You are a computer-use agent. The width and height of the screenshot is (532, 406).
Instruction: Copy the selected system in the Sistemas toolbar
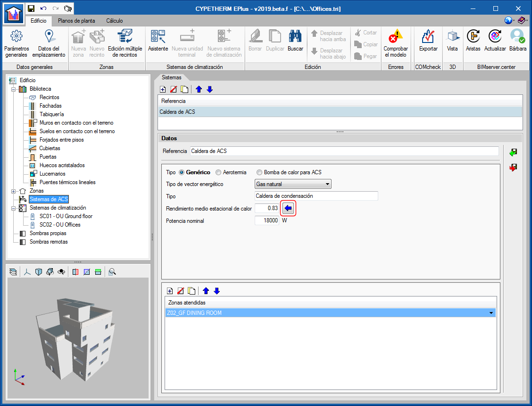(x=184, y=89)
